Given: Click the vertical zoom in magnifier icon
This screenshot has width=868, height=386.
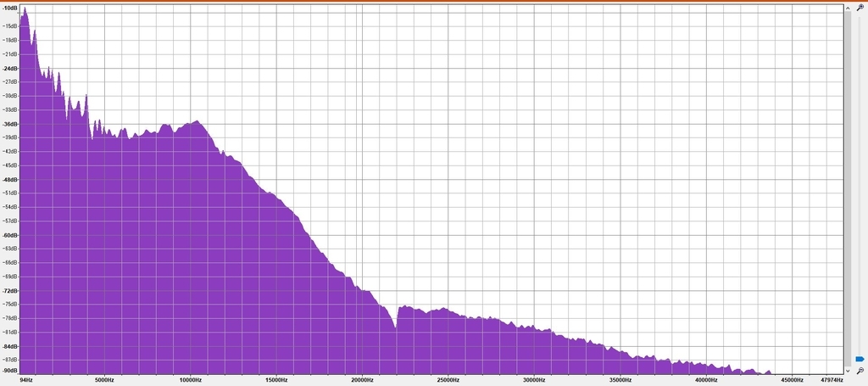Looking at the screenshot, I should [860, 8].
